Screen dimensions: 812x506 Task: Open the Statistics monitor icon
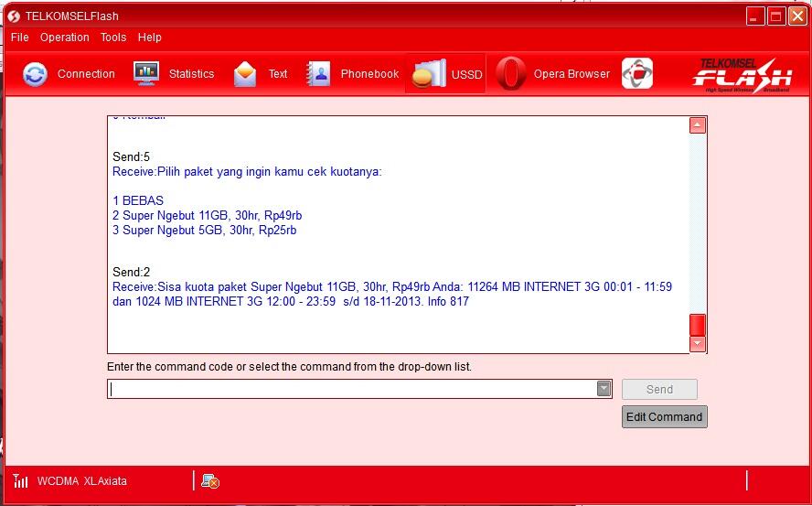(146, 73)
